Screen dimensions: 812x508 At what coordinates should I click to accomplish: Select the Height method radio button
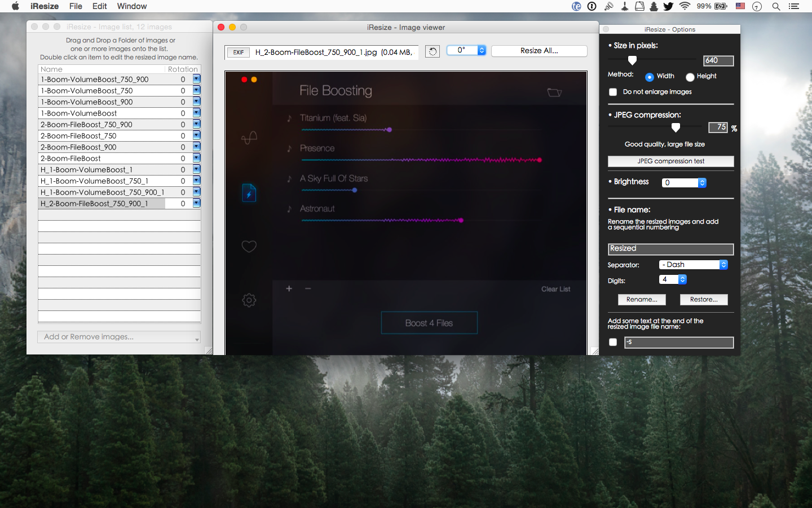[x=690, y=77]
